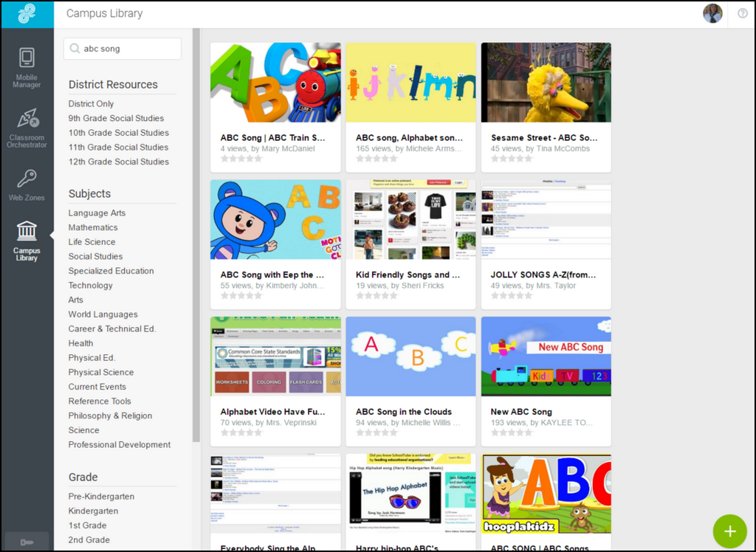The height and width of the screenshot is (552, 756).
Task: Select the Mathematics subject
Action: pyautogui.click(x=92, y=227)
